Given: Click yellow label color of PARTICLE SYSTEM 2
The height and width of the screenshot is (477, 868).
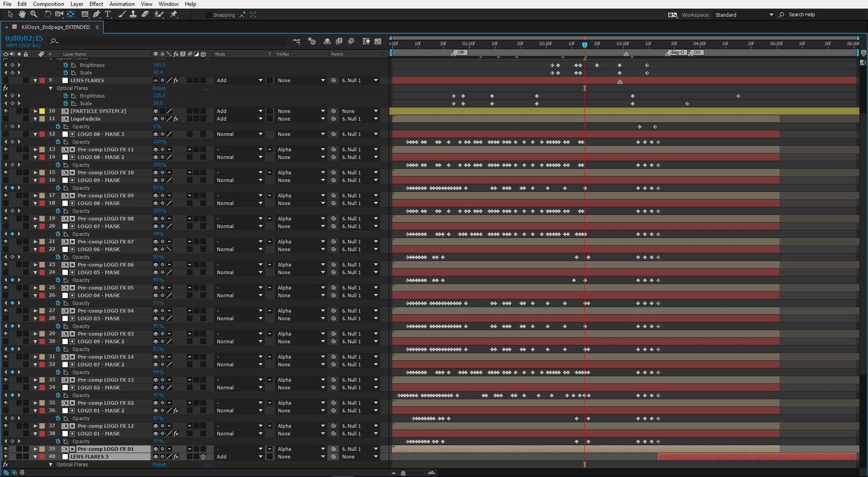Looking at the screenshot, I should click(x=42, y=111).
